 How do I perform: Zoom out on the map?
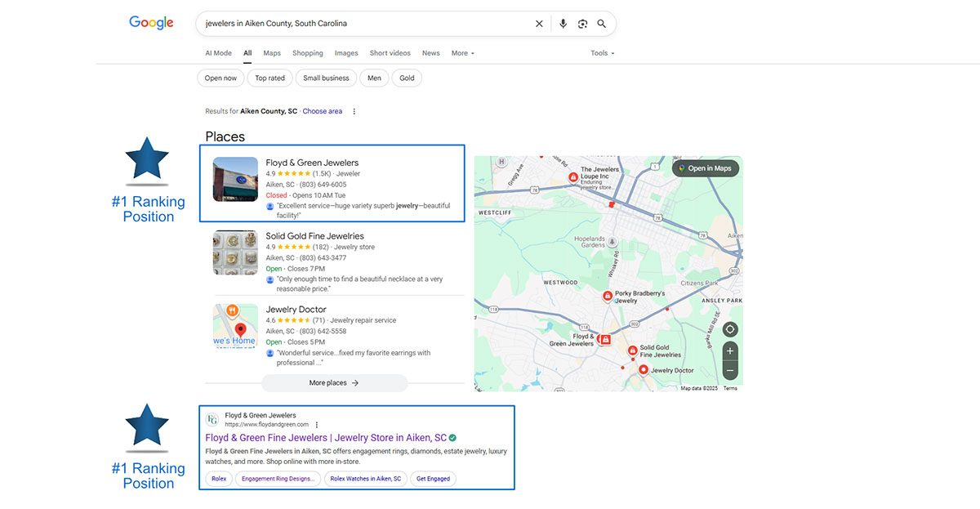(730, 371)
